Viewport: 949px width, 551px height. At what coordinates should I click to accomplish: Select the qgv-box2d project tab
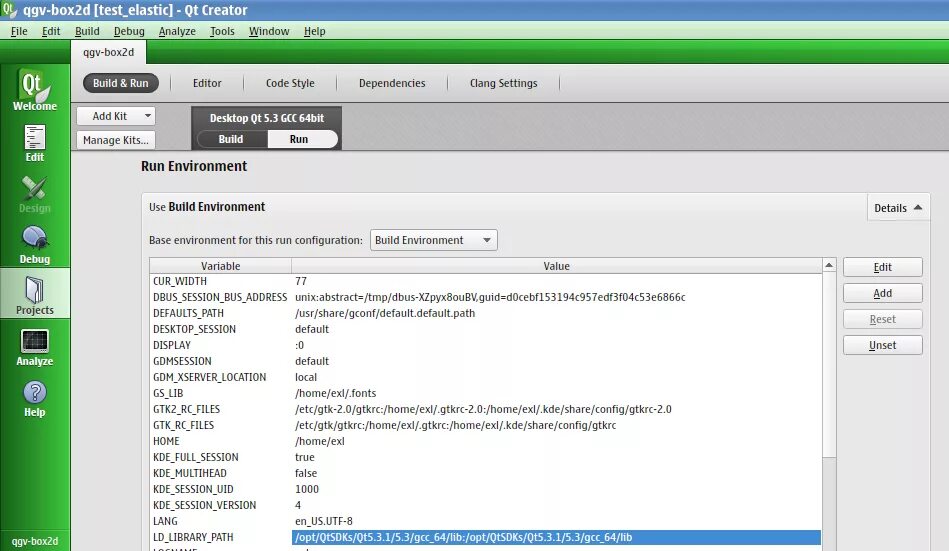point(108,52)
